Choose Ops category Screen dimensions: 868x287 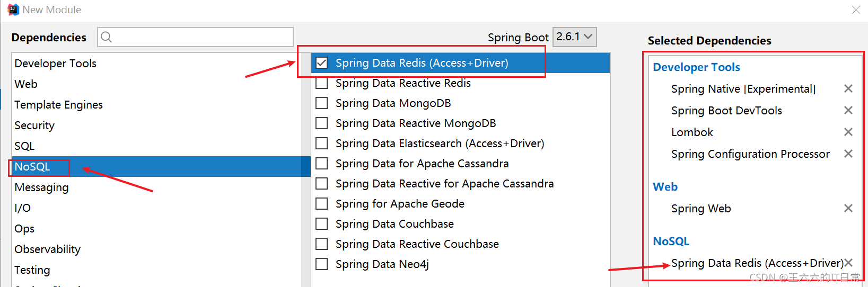click(x=157, y=229)
